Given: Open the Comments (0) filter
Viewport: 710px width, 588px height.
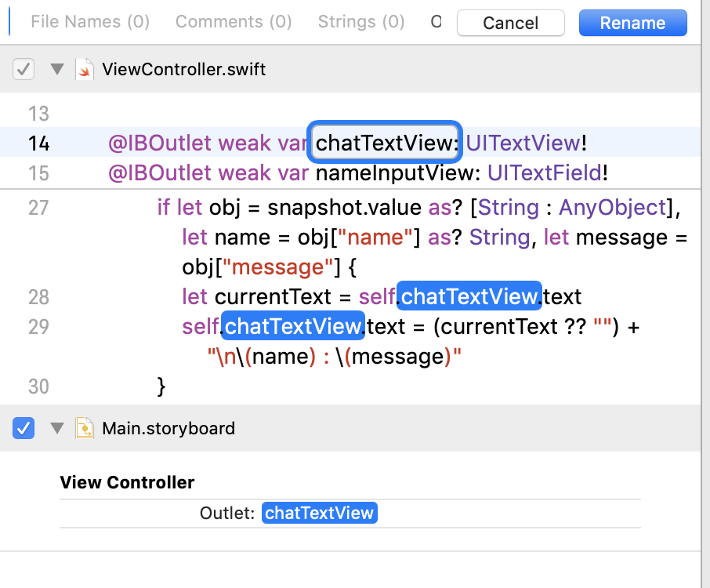Looking at the screenshot, I should pos(233,22).
